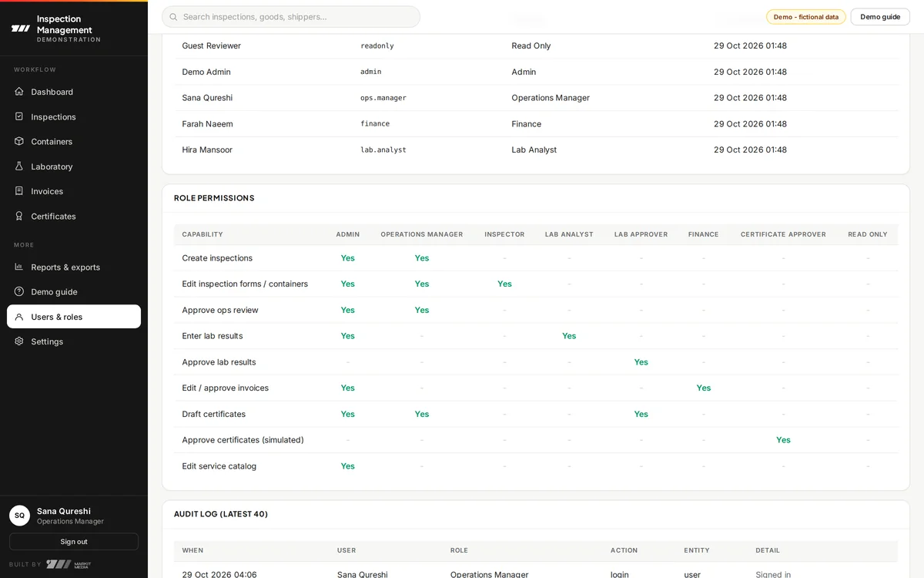Viewport: 924px width, 578px height.
Task: Click Lab Analyst Yes for enter lab results
Action: (569, 336)
